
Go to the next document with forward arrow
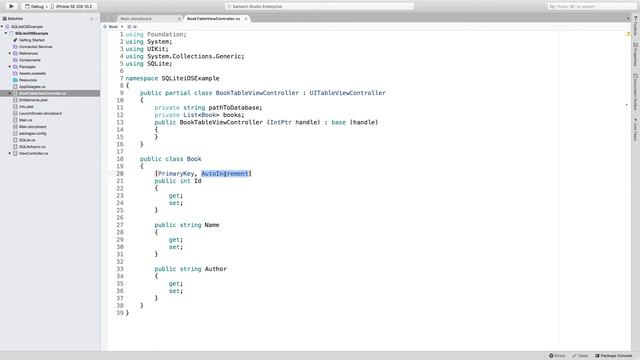pyautogui.click(x=111, y=19)
